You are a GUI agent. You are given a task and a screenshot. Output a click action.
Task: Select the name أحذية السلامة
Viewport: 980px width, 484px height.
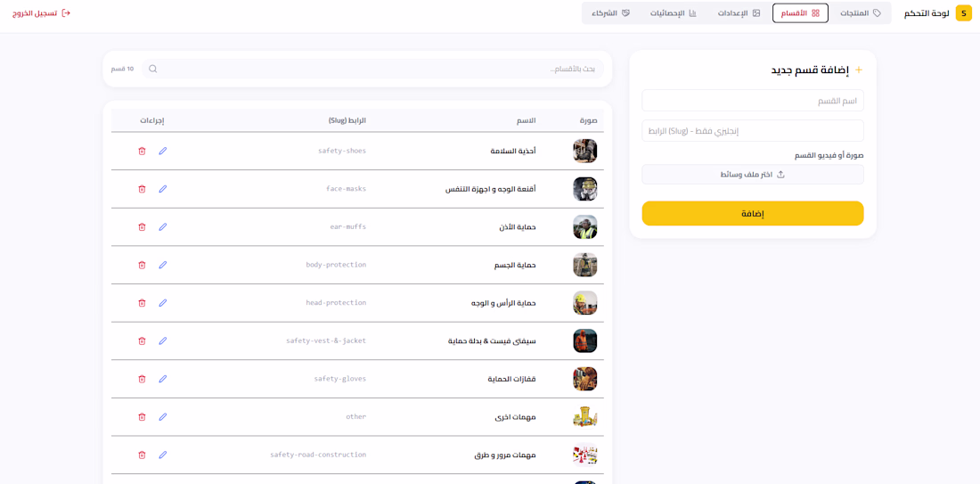pyautogui.click(x=513, y=151)
